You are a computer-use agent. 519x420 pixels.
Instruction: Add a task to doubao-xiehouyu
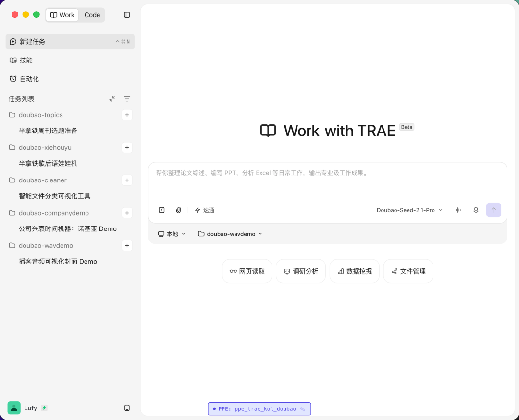(127, 147)
